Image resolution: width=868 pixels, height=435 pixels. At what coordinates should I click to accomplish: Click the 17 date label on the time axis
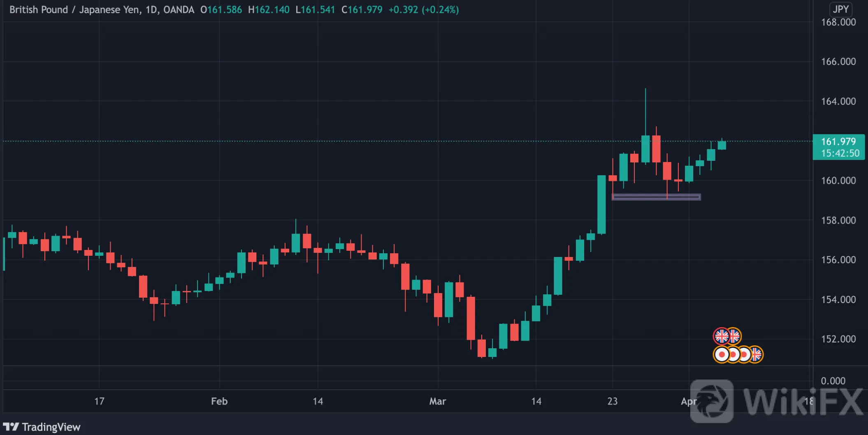pos(99,401)
